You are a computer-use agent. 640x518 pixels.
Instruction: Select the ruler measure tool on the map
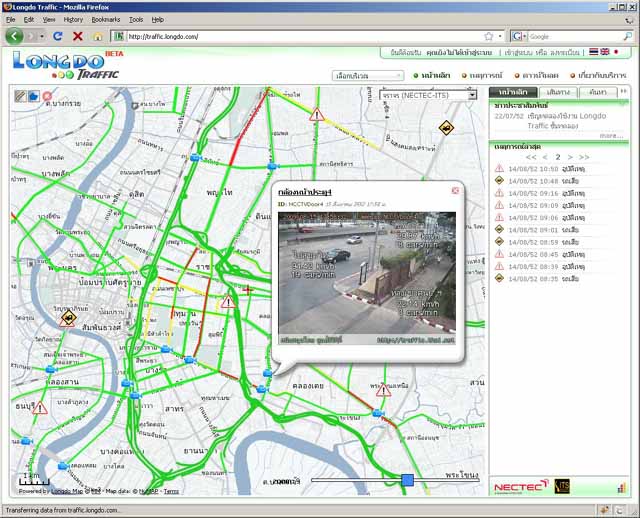tap(20, 96)
